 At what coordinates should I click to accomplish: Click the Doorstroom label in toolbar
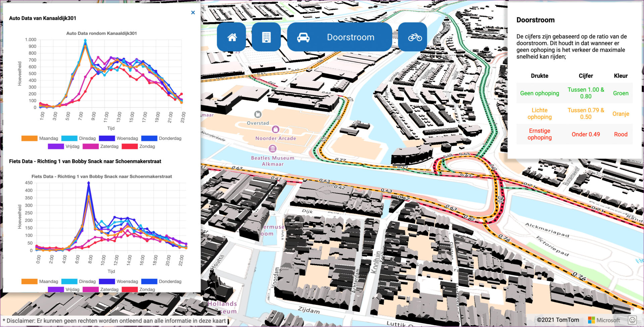(x=351, y=37)
